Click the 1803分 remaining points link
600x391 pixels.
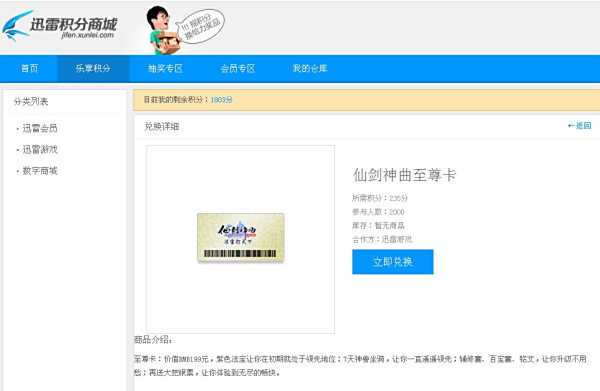pos(221,100)
